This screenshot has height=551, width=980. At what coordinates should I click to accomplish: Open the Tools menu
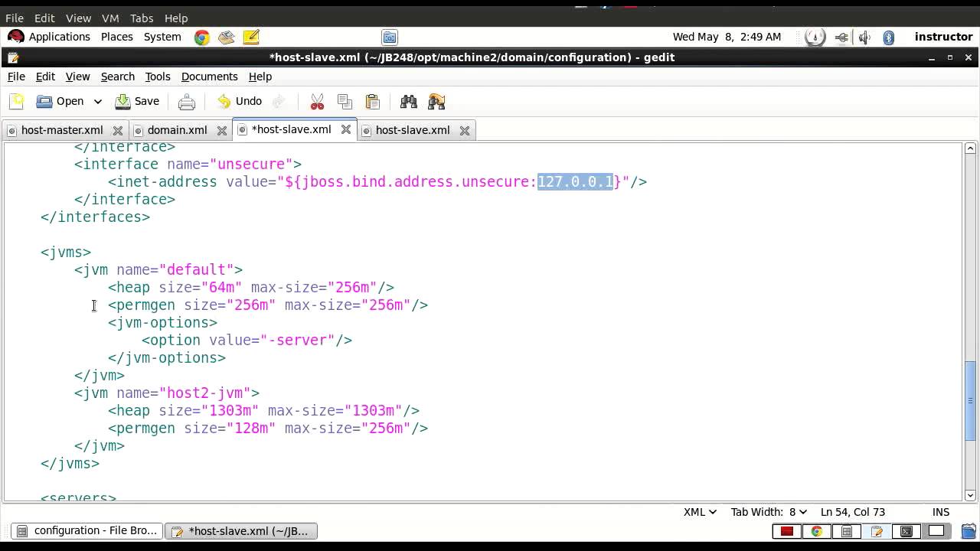[158, 77]
